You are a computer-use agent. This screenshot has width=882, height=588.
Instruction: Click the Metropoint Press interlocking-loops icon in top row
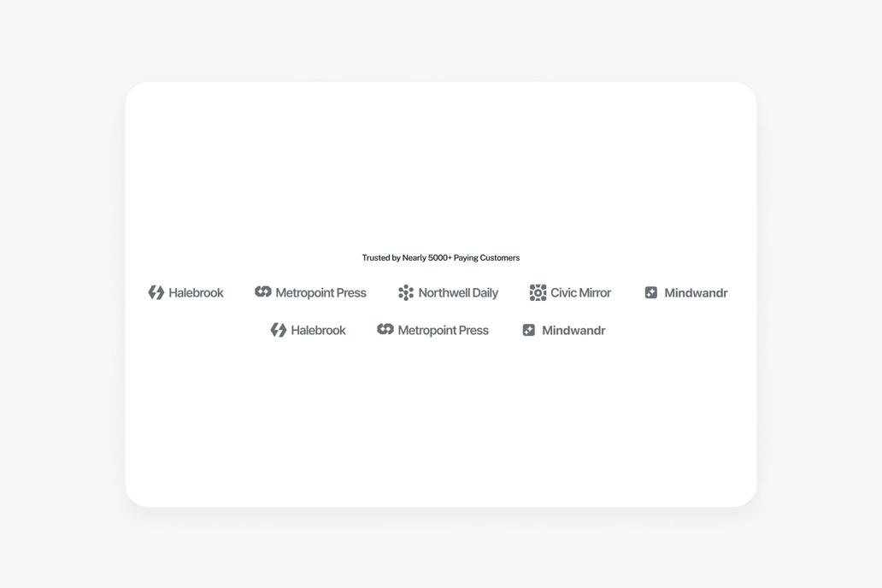click(x=262, y=291)
